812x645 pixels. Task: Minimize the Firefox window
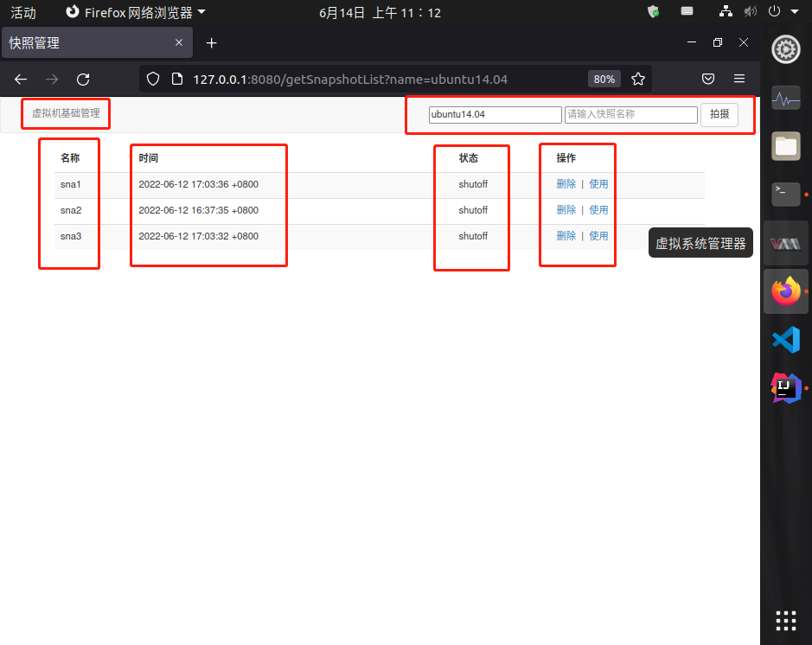(x=691, y=42)
